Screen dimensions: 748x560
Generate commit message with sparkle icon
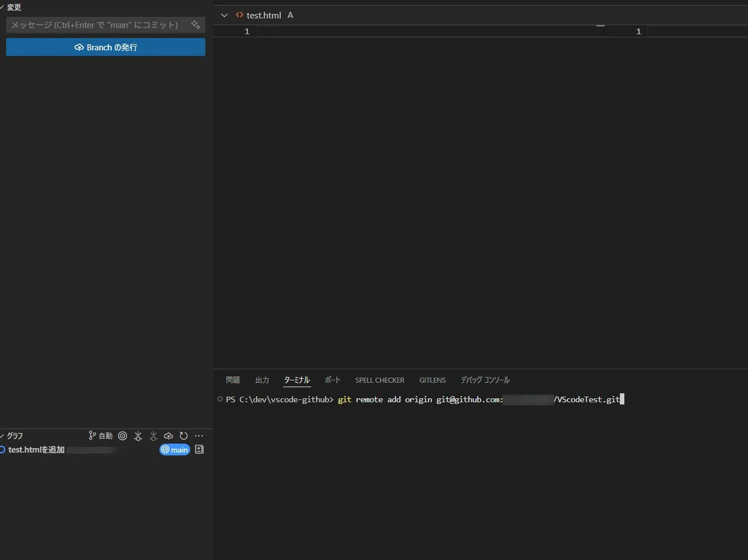tap(195, 25)
